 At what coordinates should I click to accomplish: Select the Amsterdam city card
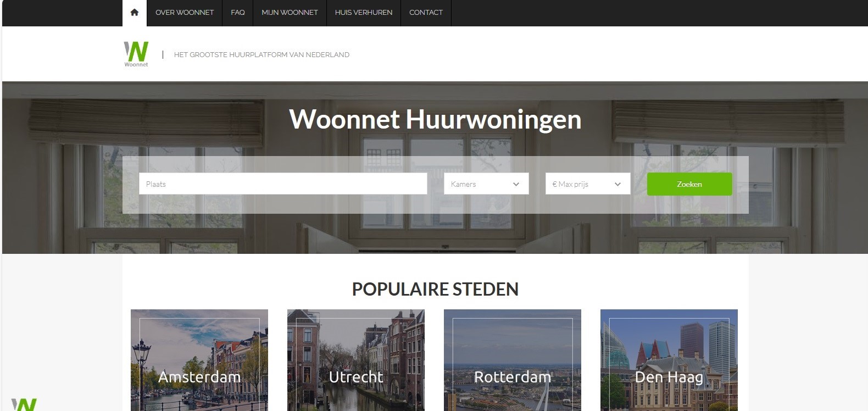(199, 360)
